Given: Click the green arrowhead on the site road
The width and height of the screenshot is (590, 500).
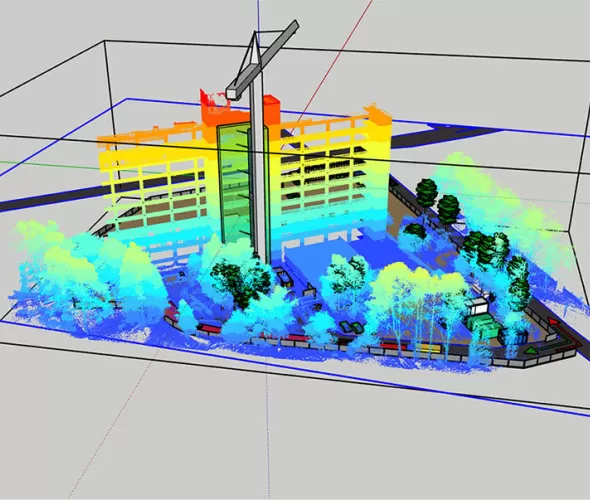Looking at the screenshot, I should (x=531, y=351).
